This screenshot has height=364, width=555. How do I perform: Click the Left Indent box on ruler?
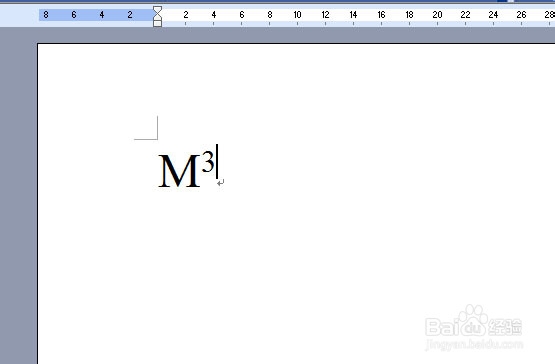pos(158,23)
